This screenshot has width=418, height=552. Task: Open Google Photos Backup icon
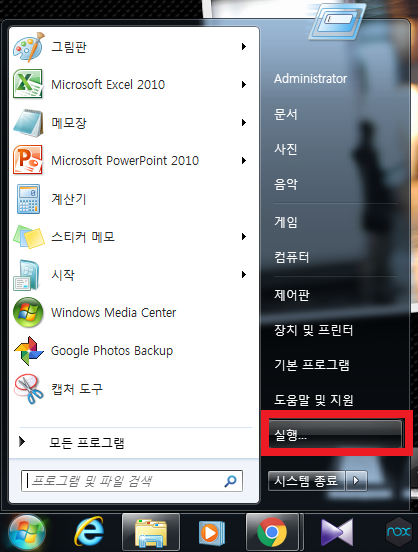(29, 351)
